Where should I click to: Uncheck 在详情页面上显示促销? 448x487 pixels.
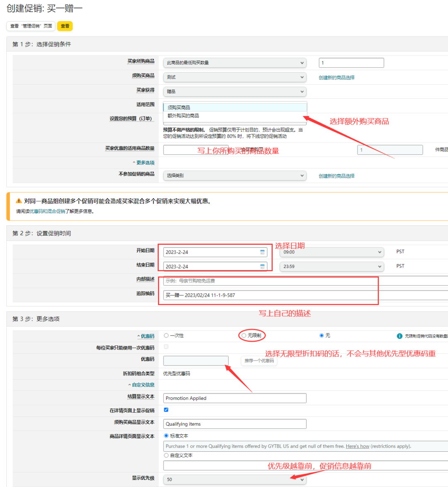coord(166,410)
